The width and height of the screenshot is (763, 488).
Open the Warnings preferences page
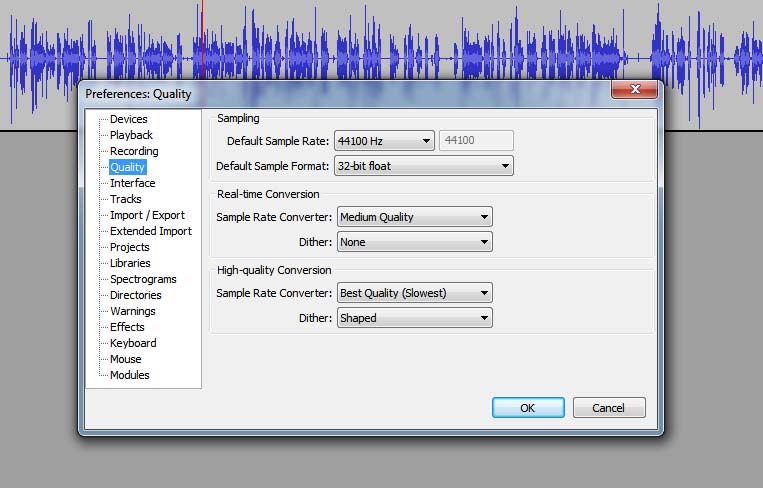[132, 311]
